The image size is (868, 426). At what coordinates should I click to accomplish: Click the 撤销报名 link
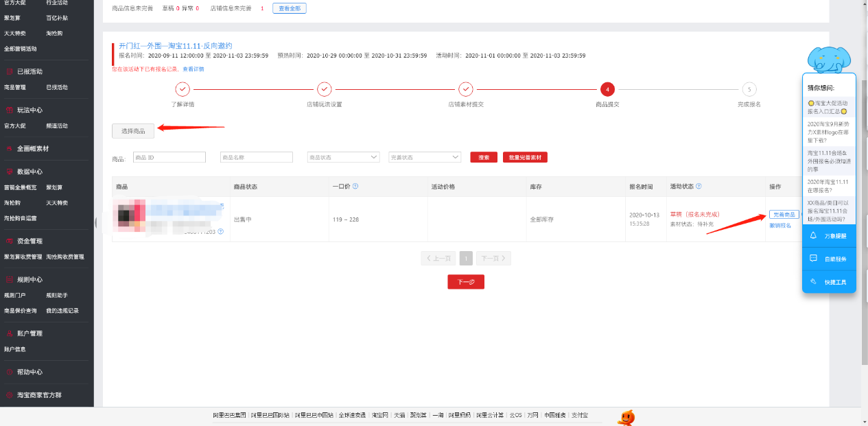click(780, 225)
